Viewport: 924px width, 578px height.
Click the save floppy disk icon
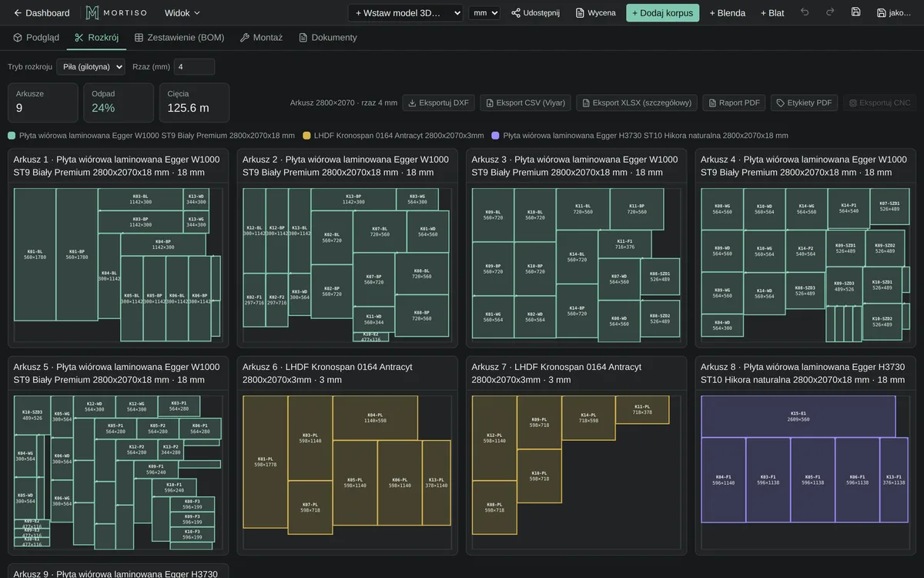click(x=855, y=12)
